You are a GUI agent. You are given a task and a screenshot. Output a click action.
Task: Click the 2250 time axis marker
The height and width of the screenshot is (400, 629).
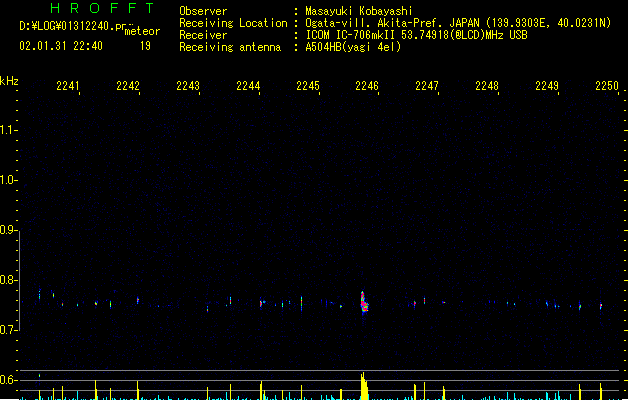tap(607, 86)
